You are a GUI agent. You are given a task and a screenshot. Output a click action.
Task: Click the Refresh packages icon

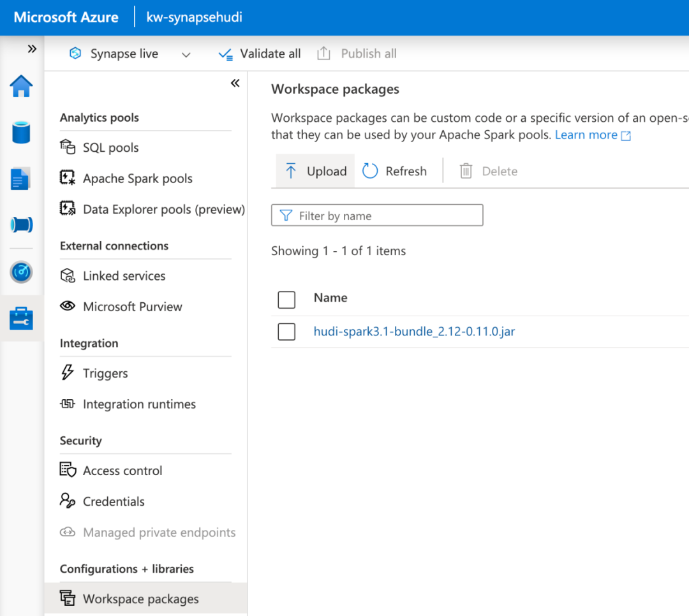(371, 171)
